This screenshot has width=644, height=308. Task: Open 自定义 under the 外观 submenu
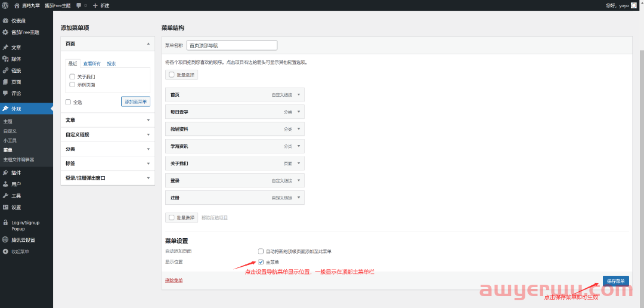coord(10,131)
